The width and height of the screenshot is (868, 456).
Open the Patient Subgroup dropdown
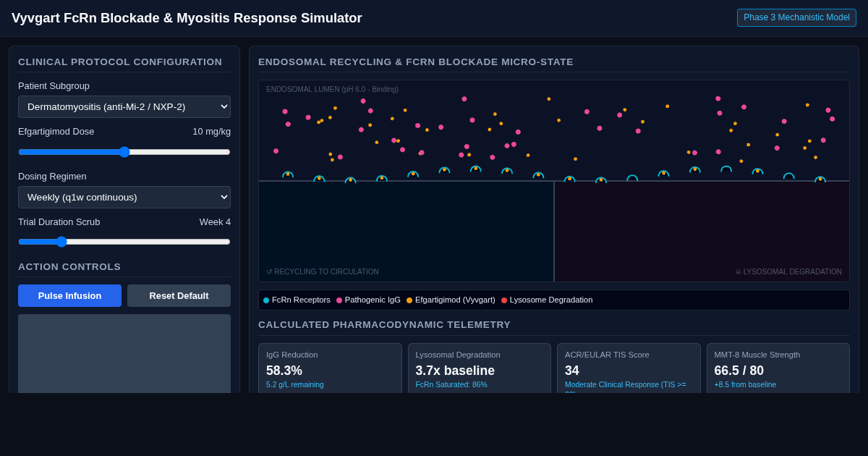124,106
